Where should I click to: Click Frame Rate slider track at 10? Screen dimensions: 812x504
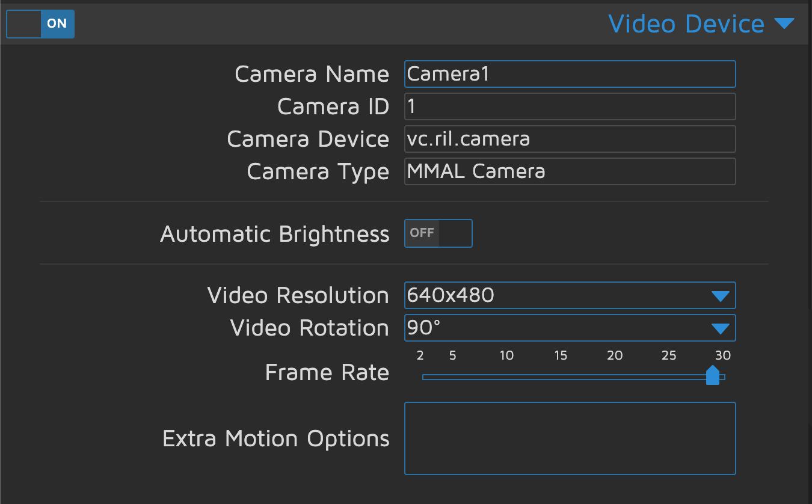click(507, 377)
